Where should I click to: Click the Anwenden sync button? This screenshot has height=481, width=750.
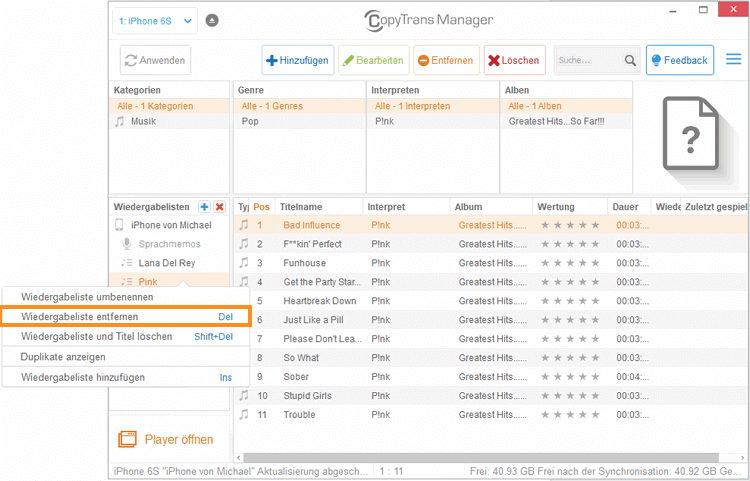[155, 60]
